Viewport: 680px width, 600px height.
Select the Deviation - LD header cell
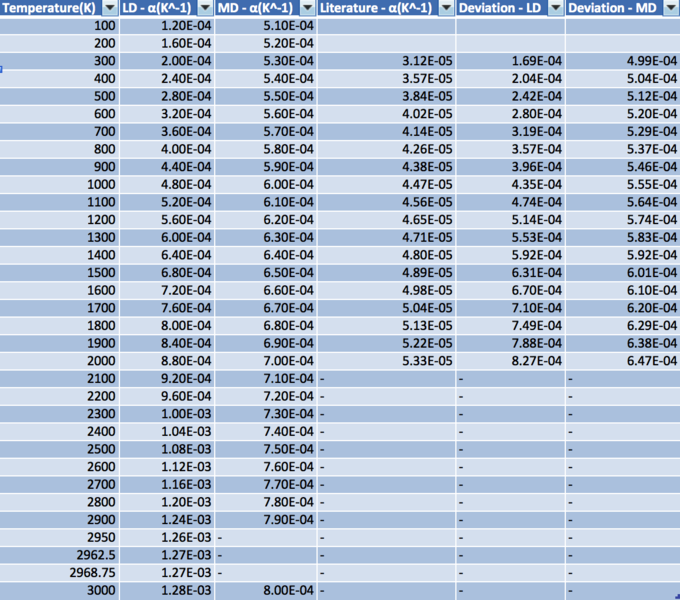click(510, 8)
